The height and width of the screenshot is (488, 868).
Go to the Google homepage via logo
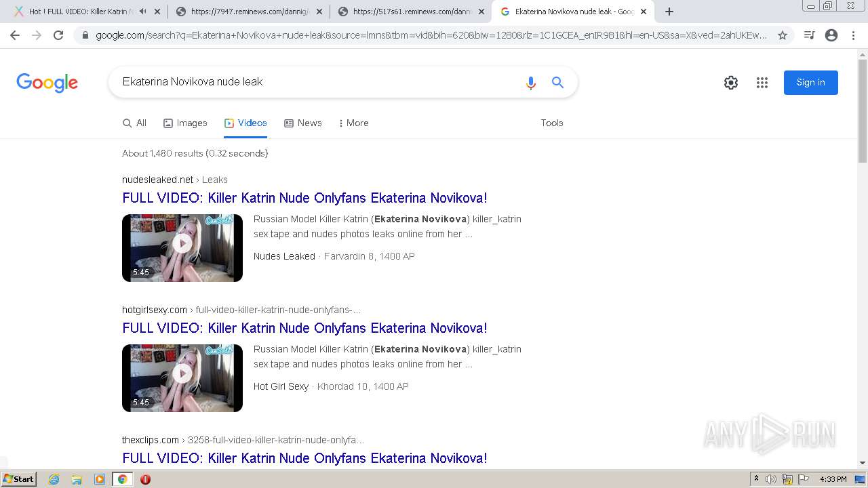pos(47,83)
